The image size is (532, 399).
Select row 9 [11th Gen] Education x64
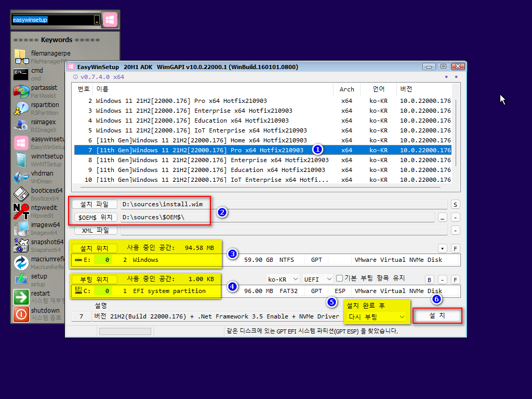[x=262, y=170]
